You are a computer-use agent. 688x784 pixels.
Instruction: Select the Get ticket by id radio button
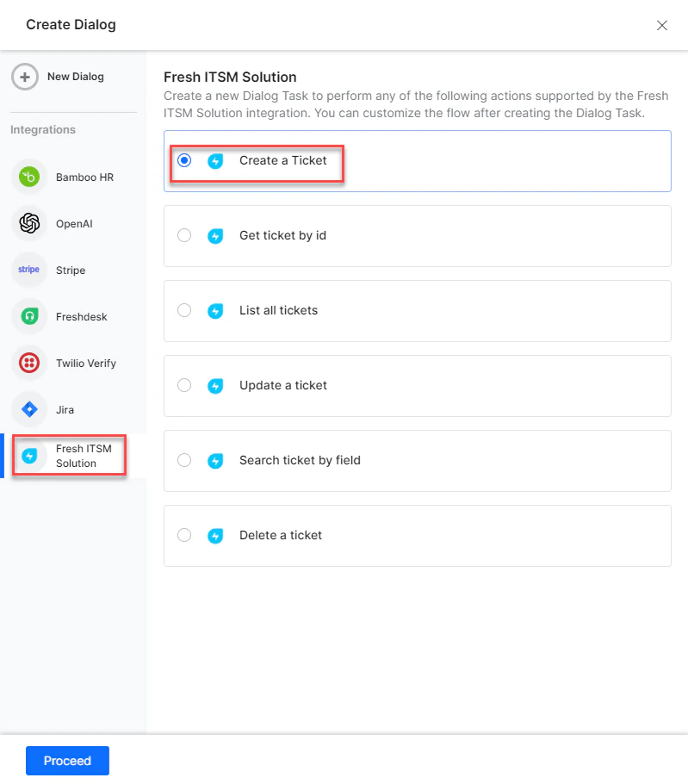[183, 236]
